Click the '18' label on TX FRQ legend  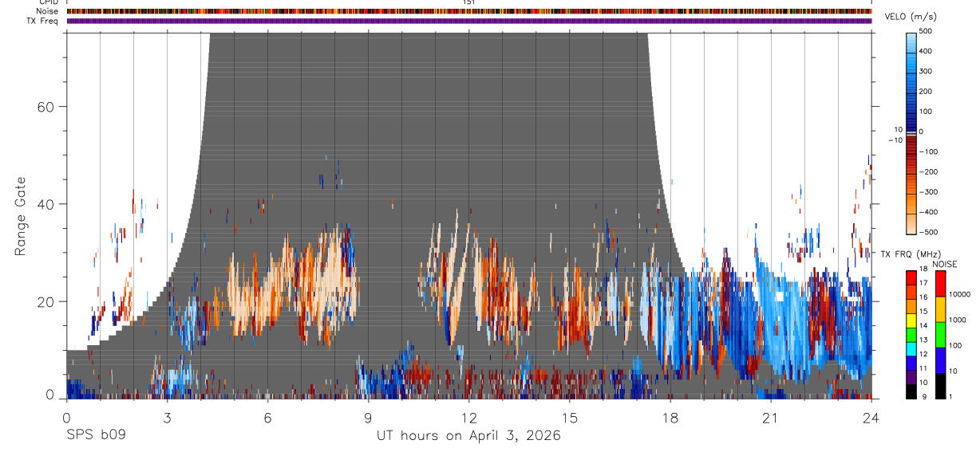[923, 269]
